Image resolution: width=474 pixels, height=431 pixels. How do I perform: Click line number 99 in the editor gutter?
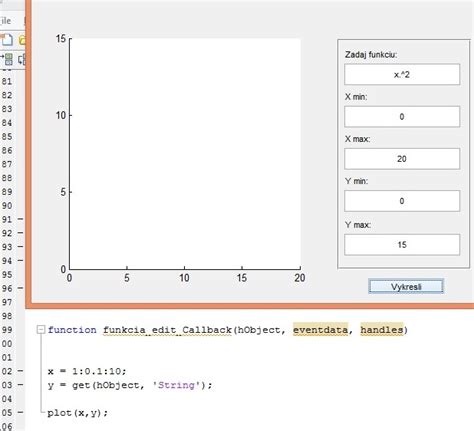(7, 330)
